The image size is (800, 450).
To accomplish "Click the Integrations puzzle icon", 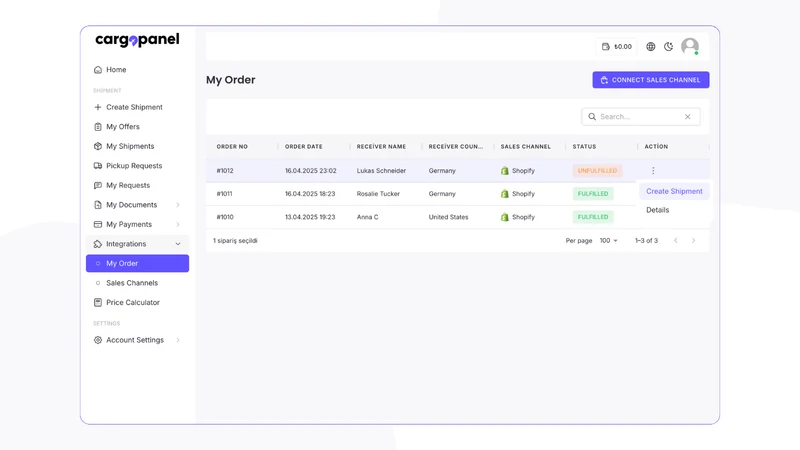I will pos(98,244).
